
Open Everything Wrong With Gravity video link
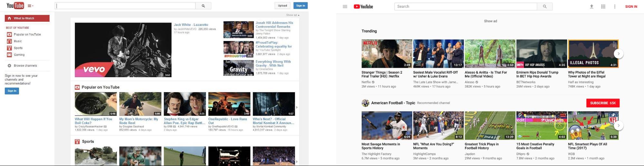point(273,64)
